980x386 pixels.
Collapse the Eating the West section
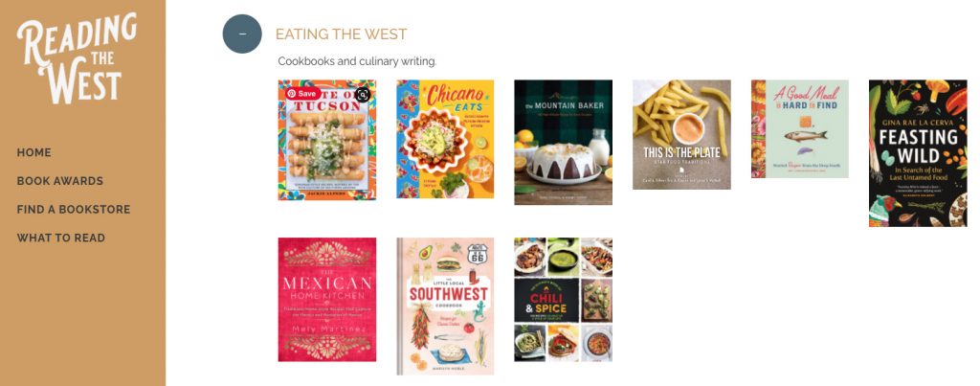242,34
